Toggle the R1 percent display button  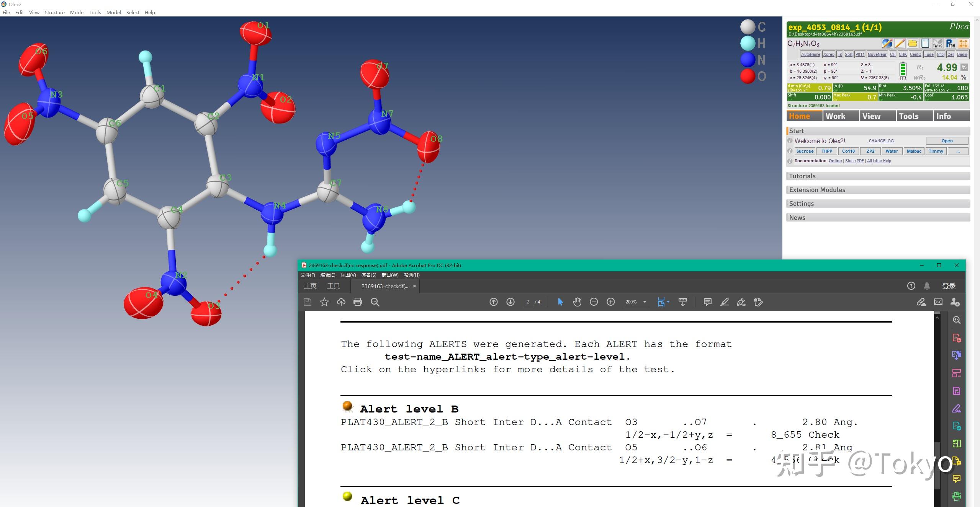[964, 67]
